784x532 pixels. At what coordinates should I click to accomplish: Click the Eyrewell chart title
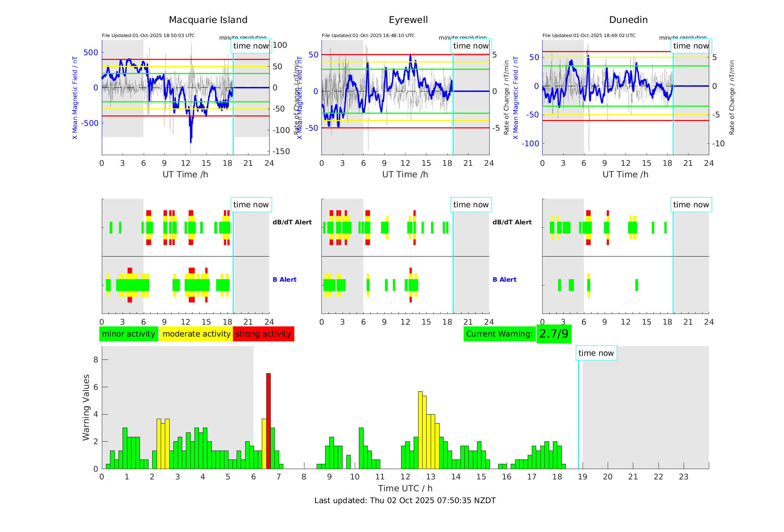pos(408,20)
